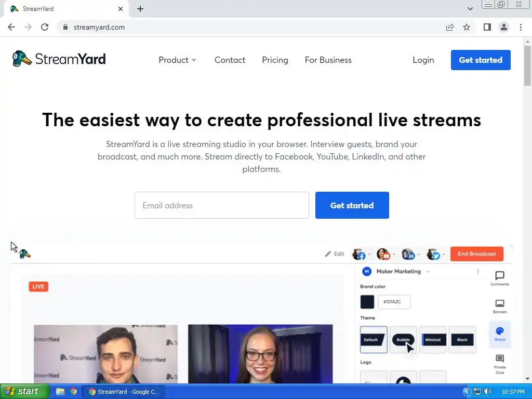Screen dimensions: 532x399
Task: Click the LinkedIn destination avatar
Action: click(408, 254)
